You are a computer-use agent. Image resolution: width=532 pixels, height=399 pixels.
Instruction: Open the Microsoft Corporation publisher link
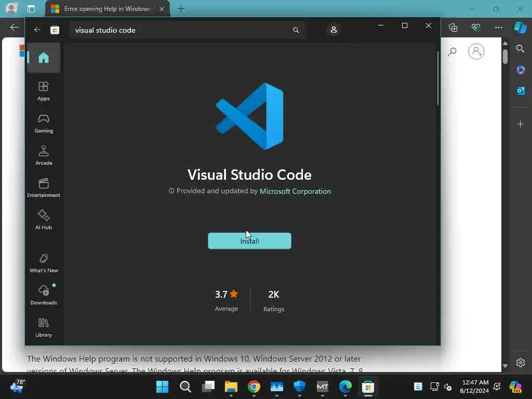295,191
